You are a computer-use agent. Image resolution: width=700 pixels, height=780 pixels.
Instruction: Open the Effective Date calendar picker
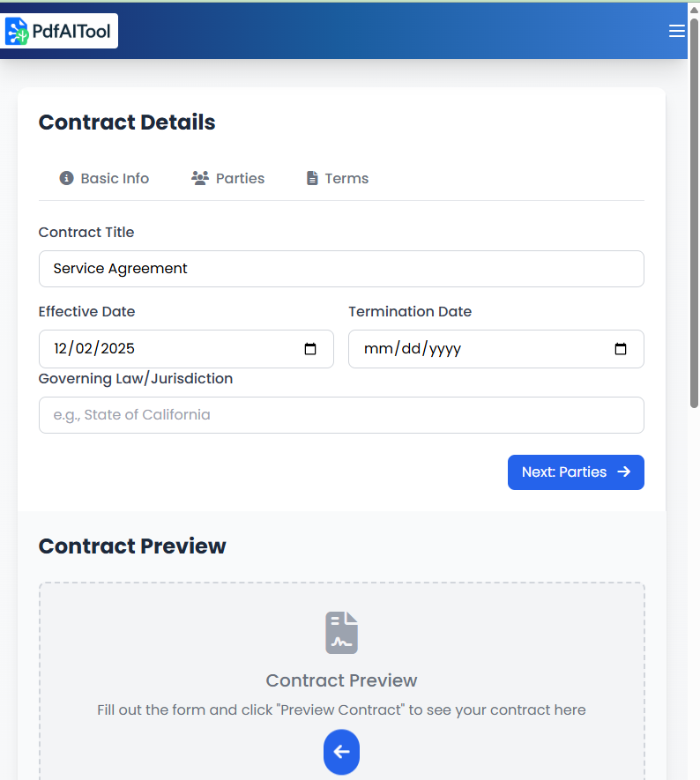tap(310, 349)
